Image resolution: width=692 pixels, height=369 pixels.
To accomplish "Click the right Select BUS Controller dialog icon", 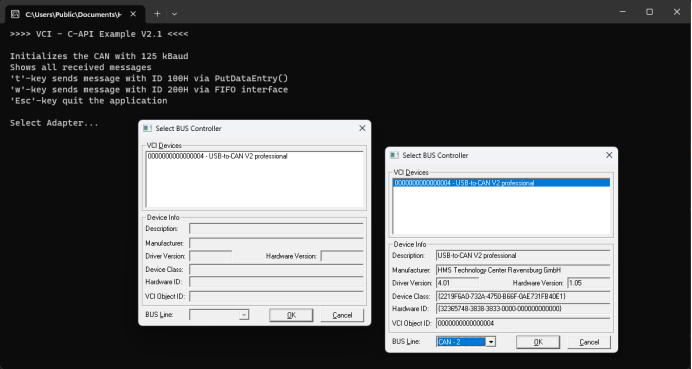I will [395, 155].
